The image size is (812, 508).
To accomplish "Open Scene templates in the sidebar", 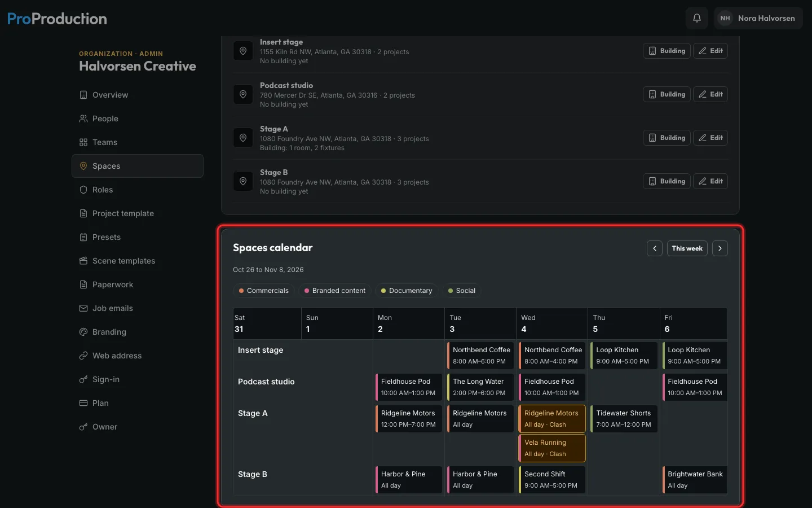I will click(138, 261).
